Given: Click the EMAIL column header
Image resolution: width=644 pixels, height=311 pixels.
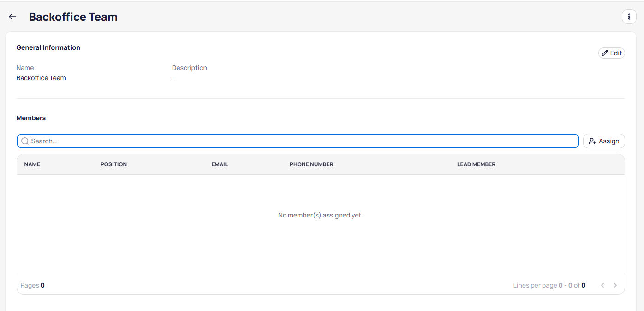Looking at the screenshot, I should coord(220,164).
